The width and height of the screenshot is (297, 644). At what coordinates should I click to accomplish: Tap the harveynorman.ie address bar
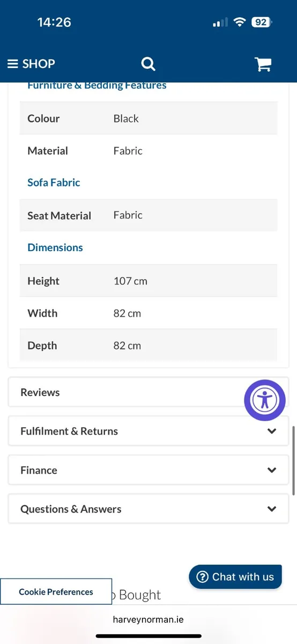pyautogui.click(x=148, y=619)
